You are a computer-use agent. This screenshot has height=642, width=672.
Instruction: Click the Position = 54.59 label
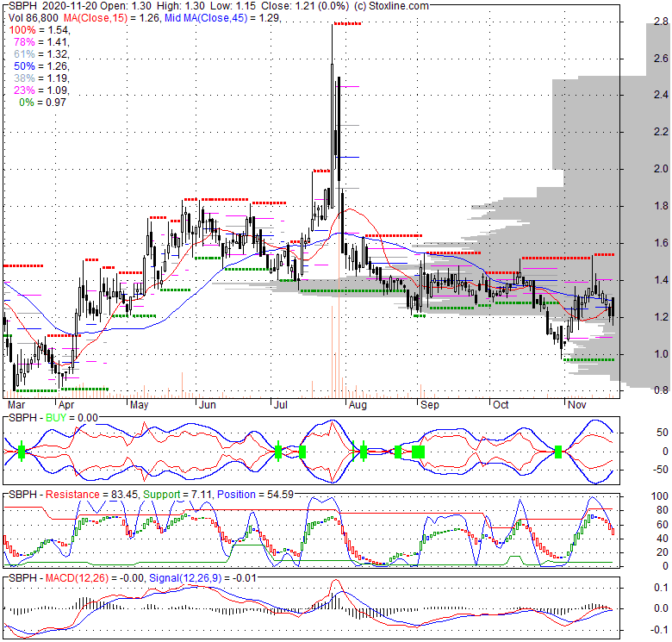click(x=255, y=495)
